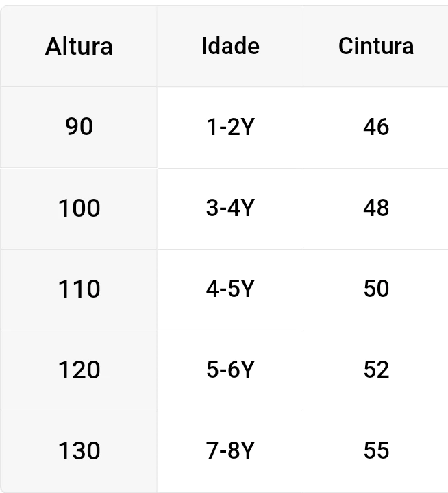Select the height cell showing 90
The image size is (448, 493).
click(79, 127)
